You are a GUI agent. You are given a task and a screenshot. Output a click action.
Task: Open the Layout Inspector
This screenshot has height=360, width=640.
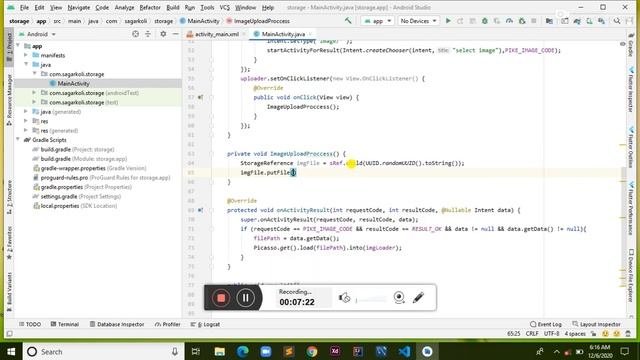point(596,324)
